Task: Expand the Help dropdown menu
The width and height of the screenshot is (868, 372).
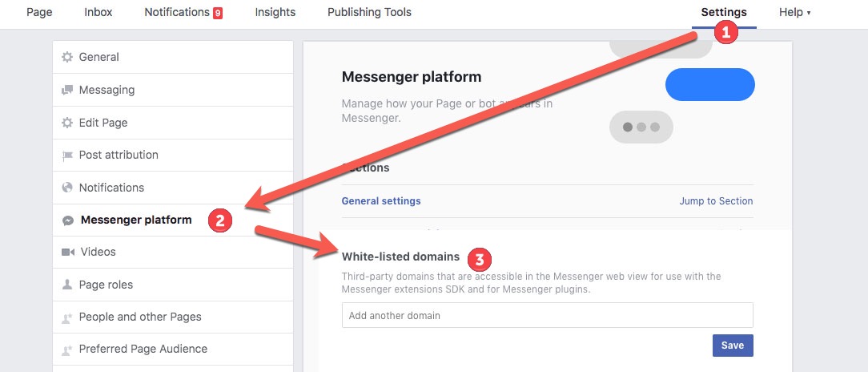Action: click(794, 12)
